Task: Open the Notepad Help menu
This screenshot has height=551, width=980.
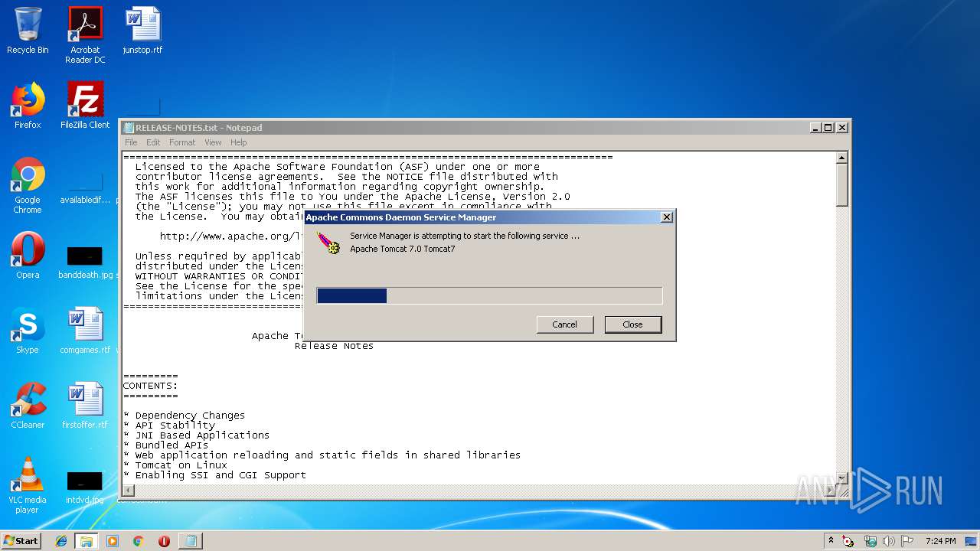Action: pyautogui.click(x=239, y=142)
